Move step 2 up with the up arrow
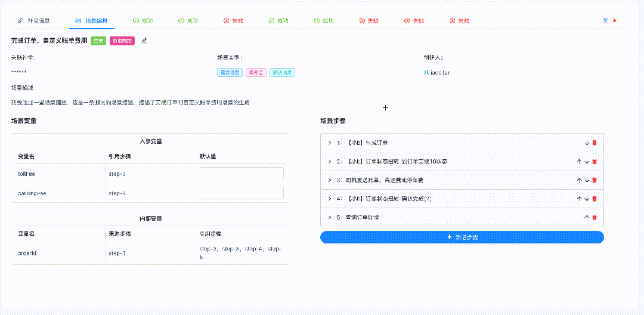The image size is (644, 315). [579, 162]
